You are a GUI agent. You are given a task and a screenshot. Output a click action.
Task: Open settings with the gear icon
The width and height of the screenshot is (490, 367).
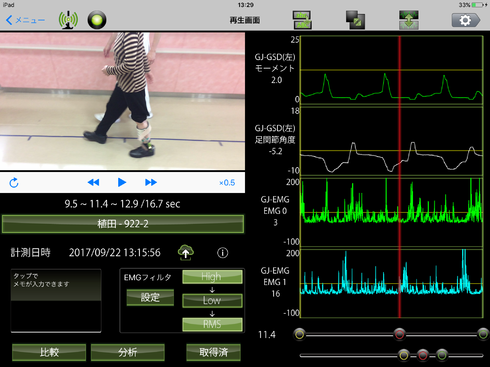coord(466,20)
